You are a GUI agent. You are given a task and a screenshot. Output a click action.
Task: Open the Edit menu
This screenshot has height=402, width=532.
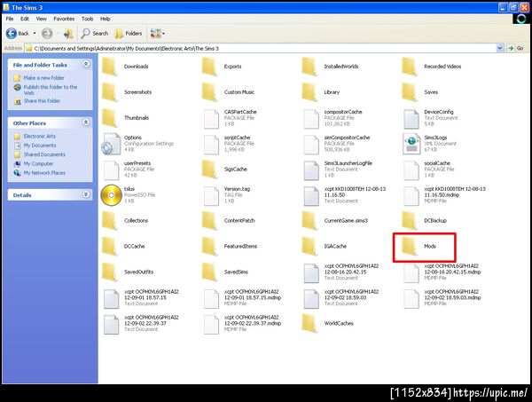click(25, 19)
